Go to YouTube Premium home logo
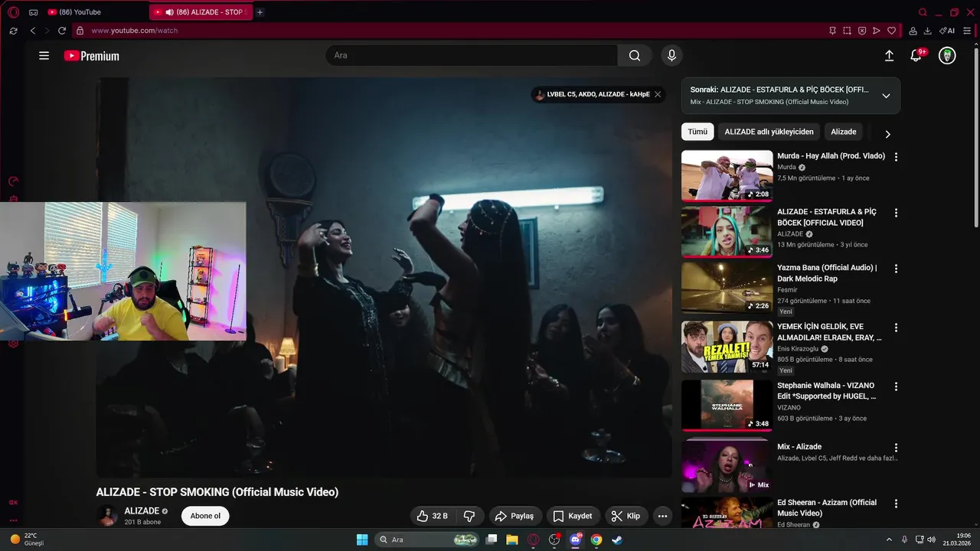980x551 pixels. pos(92,56)
